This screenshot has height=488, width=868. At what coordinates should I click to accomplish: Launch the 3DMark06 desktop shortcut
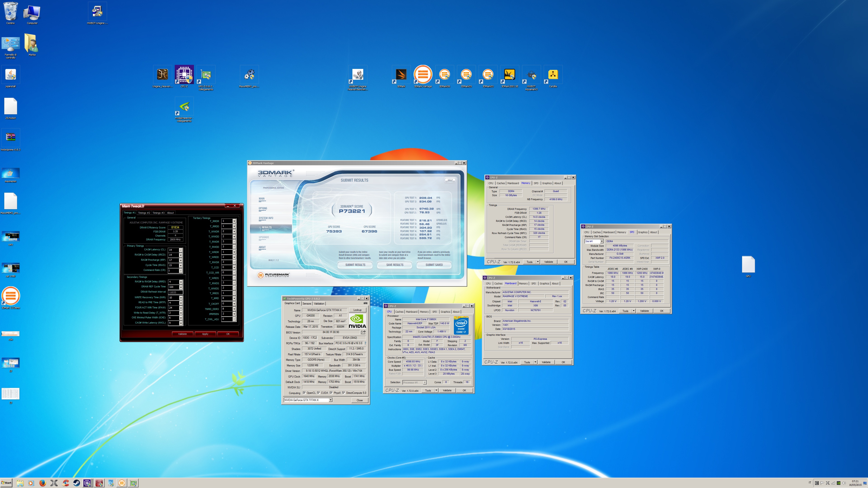(444, 76)
